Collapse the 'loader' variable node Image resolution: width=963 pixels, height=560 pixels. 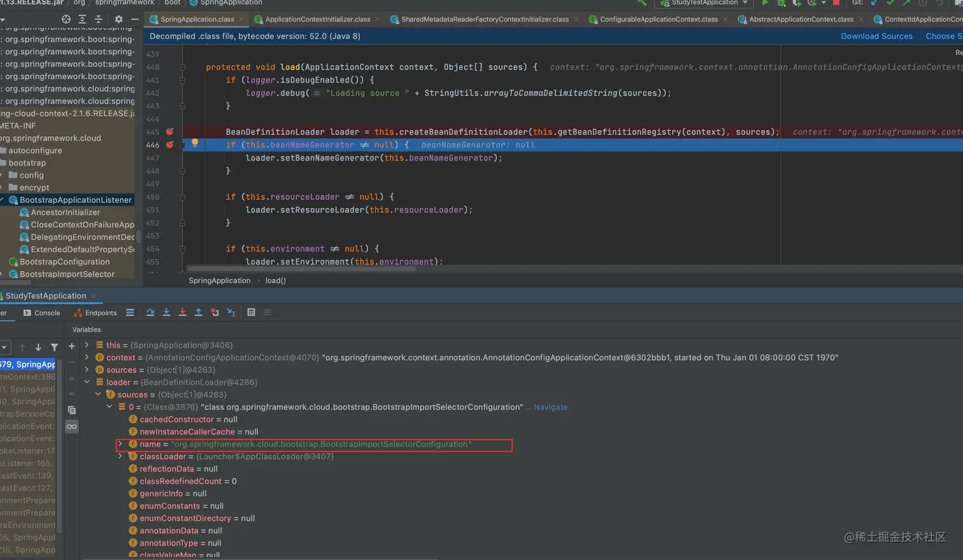(x=87, y=382)
